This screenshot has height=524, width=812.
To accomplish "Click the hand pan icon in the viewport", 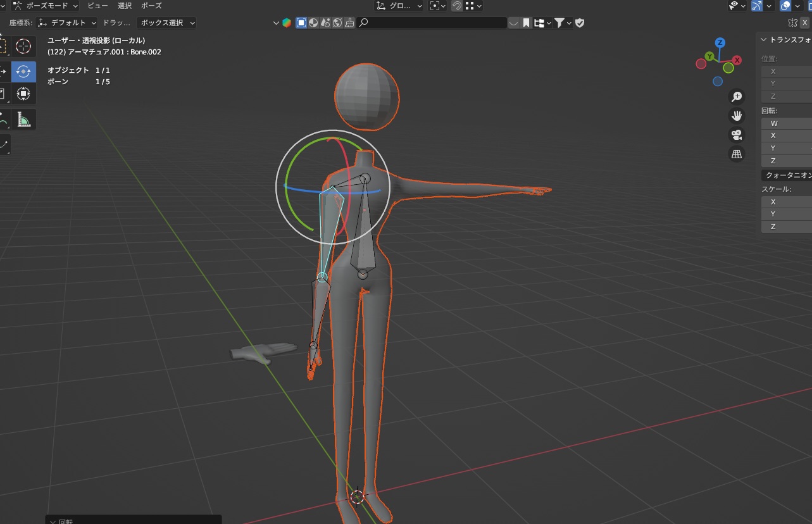I will (x=736, y=115).
